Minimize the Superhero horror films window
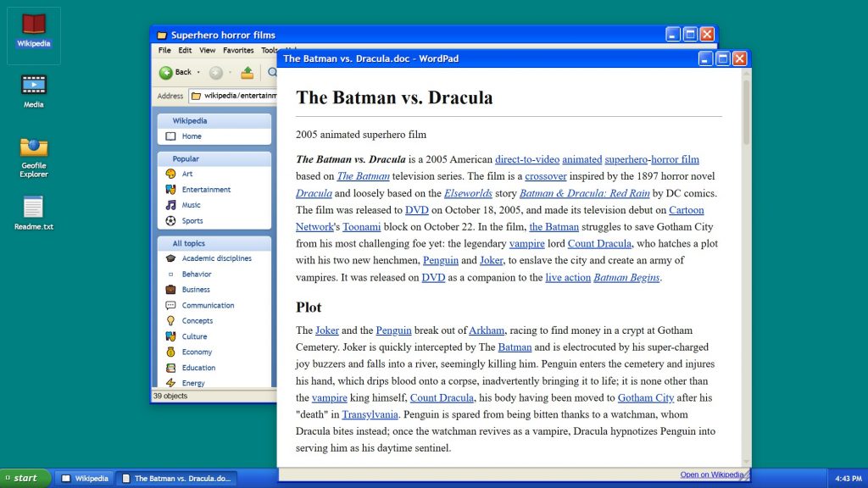This screenshot has height=488, width=868. click(672, 35)
